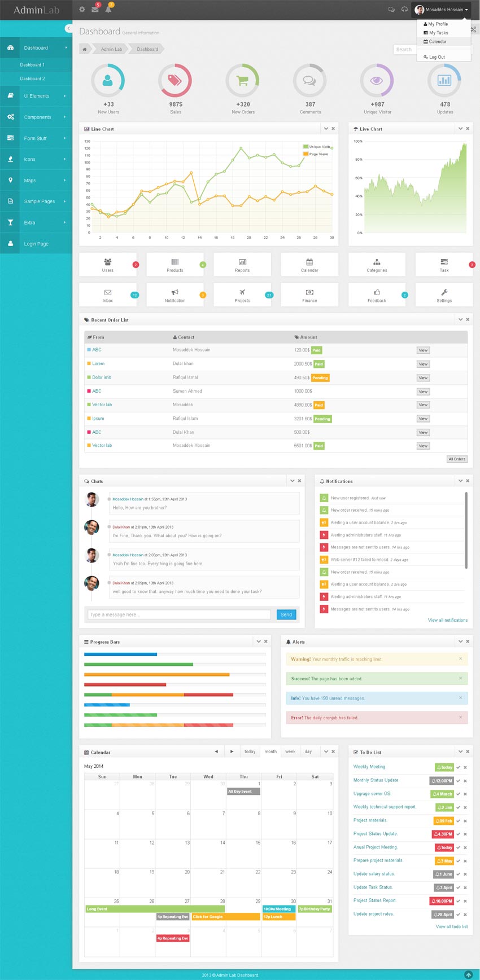Click the scroll-to-top arrow in footer
The width and height of the screenshot is (480, 980).
point(468,974)
